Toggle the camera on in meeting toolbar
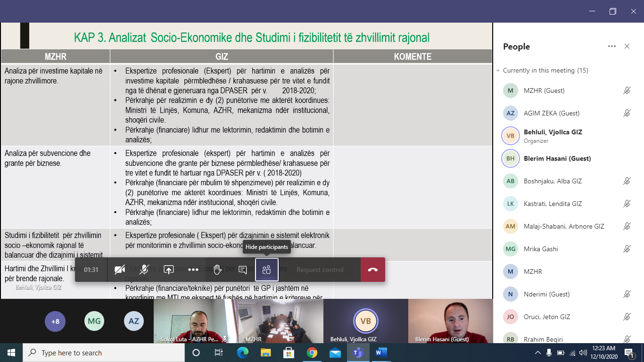644x362 pixels. pos(120,270)
